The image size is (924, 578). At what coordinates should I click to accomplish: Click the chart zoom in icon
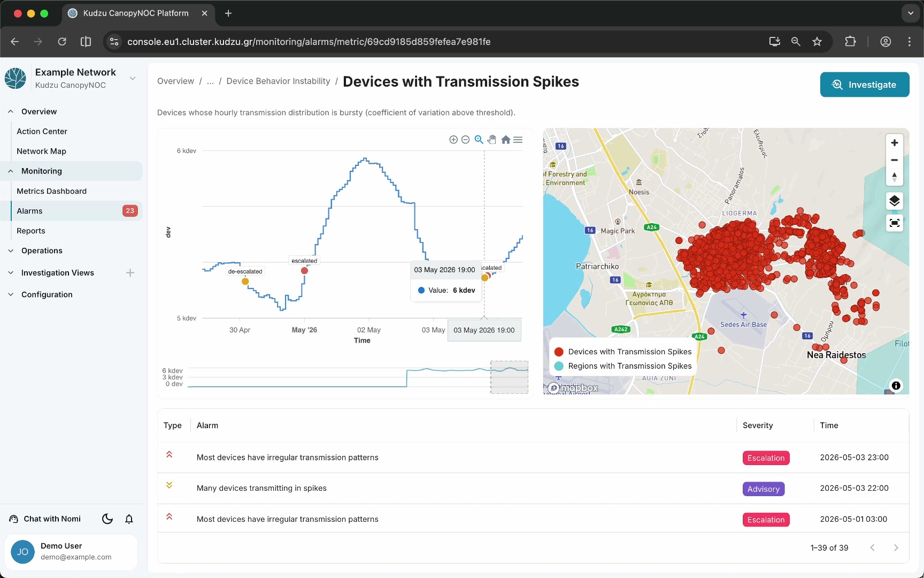click(x=453, y=140)
